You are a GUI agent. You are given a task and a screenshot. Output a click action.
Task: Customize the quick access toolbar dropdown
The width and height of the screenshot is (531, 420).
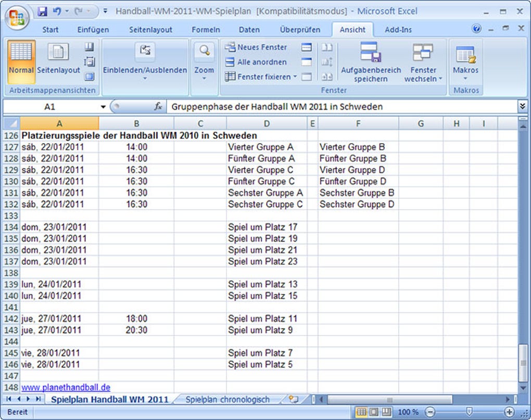coord(105,11)
